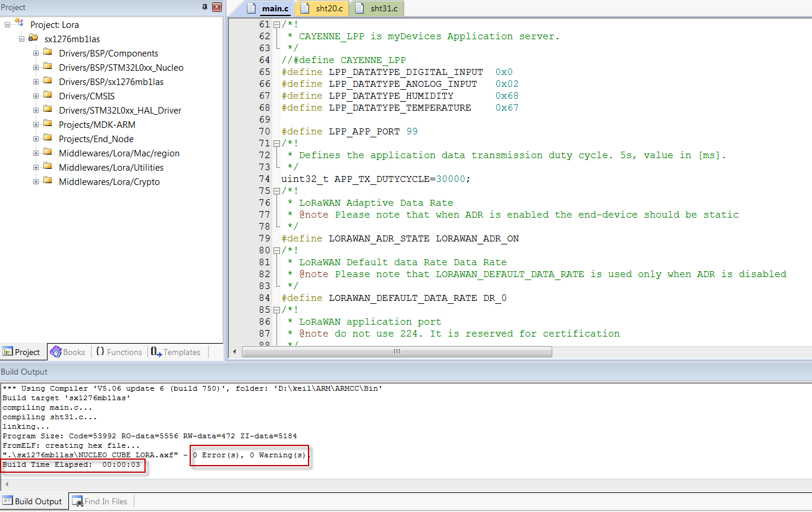The image size is (812, 512).
Task: Switch to the sht20.c editor tab
Action: pyautogui.click(x=322, y=8)
